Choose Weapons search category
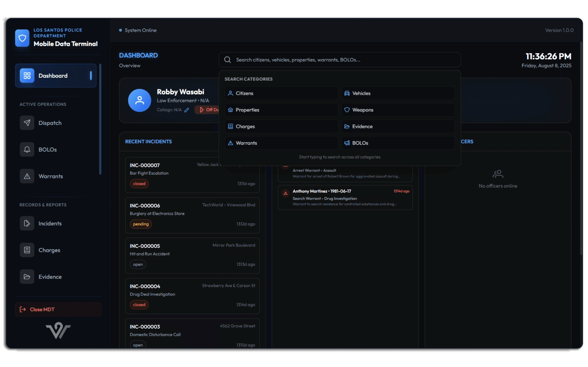This screenshot has width=588, height=367. click(398, 110)
